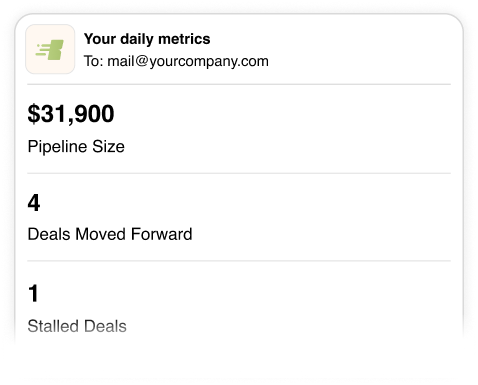The height and width of the screenshot is (385, 478).
Task: Click the "Pipeline Size" metric label
Action: 76,147
